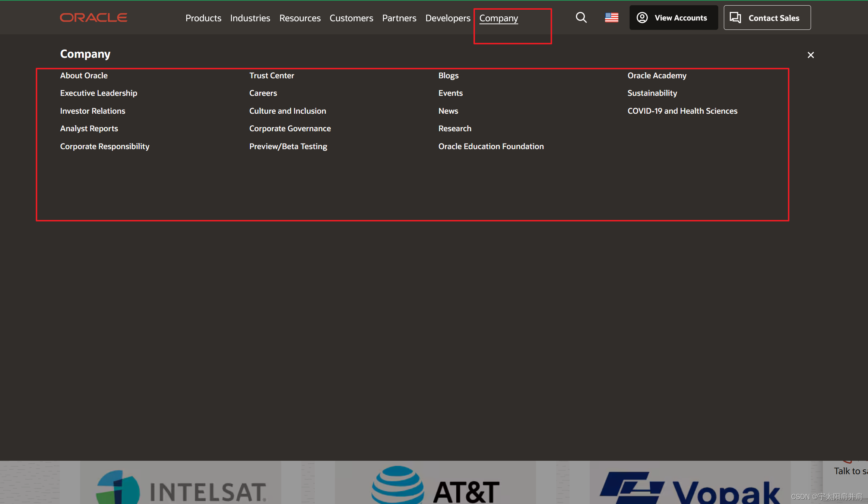Open Culture and Inclusion

click(x=288, y=111)
